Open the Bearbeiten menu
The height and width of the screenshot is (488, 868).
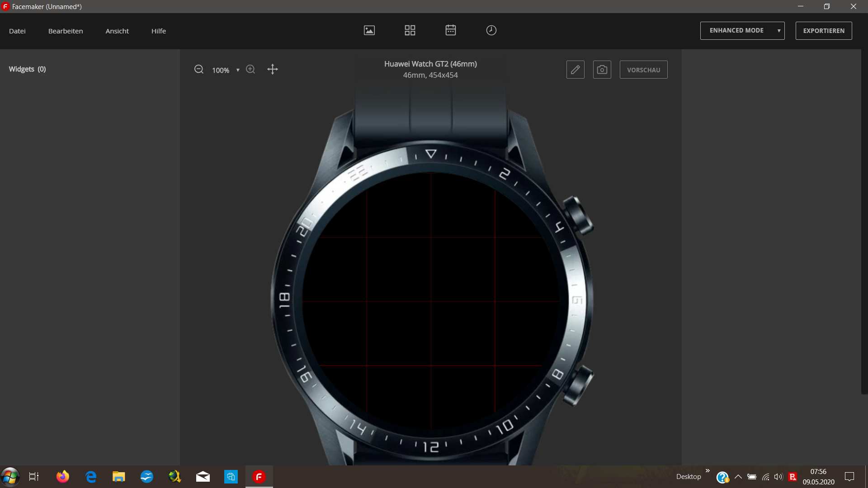(66, 31)
